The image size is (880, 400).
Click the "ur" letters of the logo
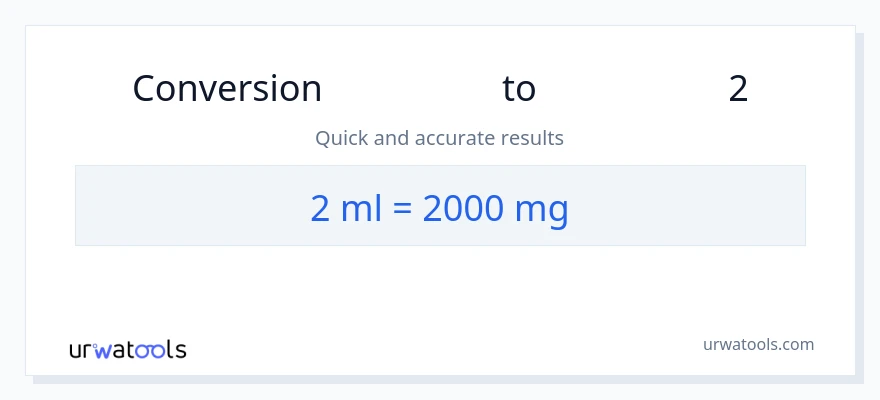tap(81, 351)
